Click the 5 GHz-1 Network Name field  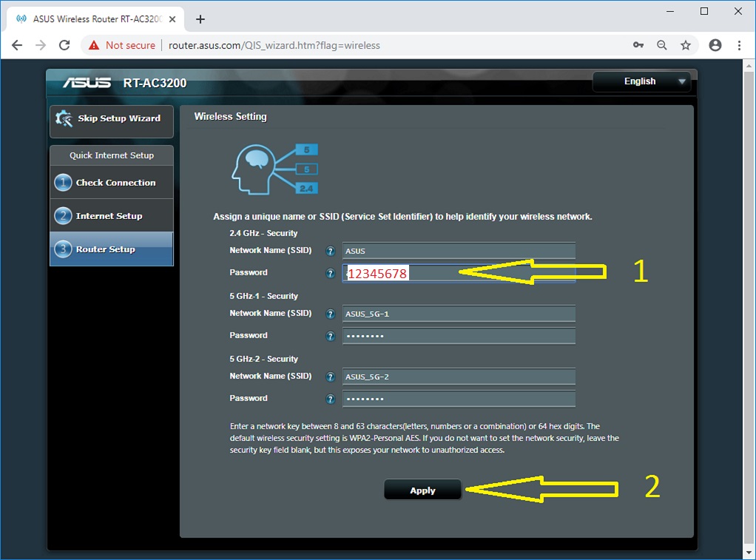point(459,314)
